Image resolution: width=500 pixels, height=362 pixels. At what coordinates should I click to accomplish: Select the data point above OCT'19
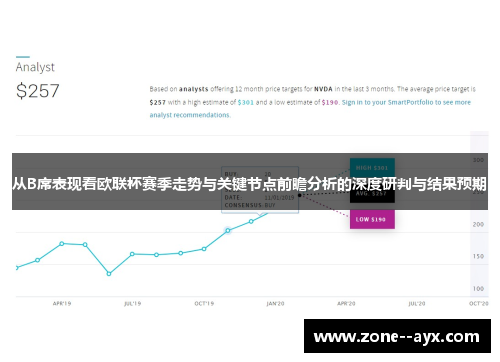point(204,249)
